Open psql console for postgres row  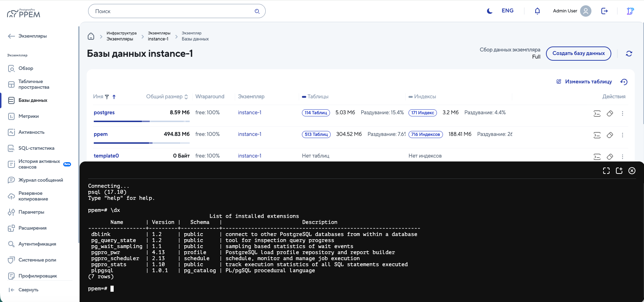point(597,114)
